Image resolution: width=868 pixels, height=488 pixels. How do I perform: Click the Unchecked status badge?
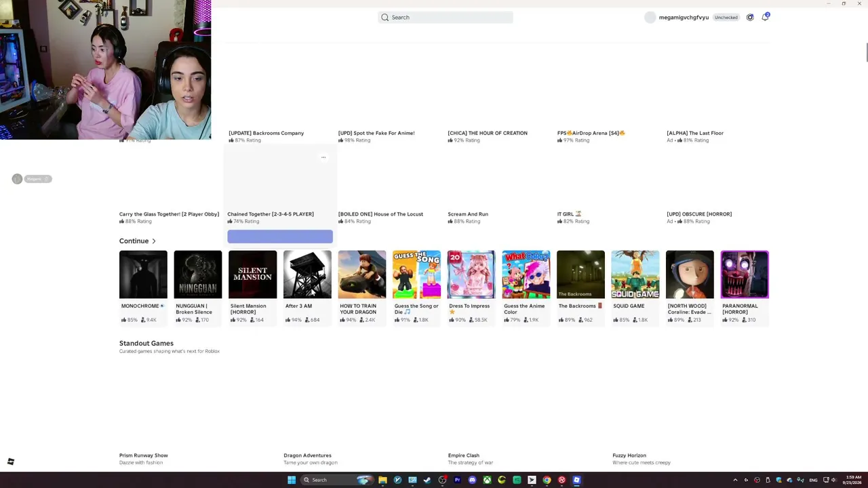pos(726,18)
